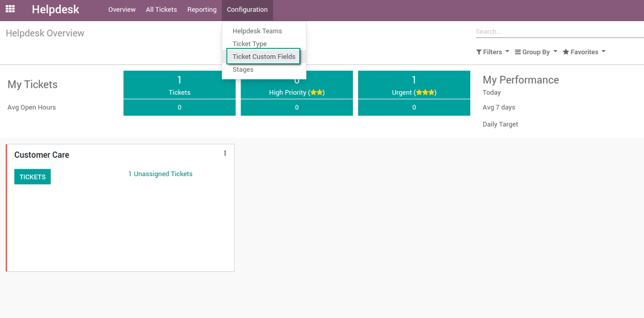The image size is (644, 318).
Task: Go to the Reporting menu
Action: click(202, 10)
